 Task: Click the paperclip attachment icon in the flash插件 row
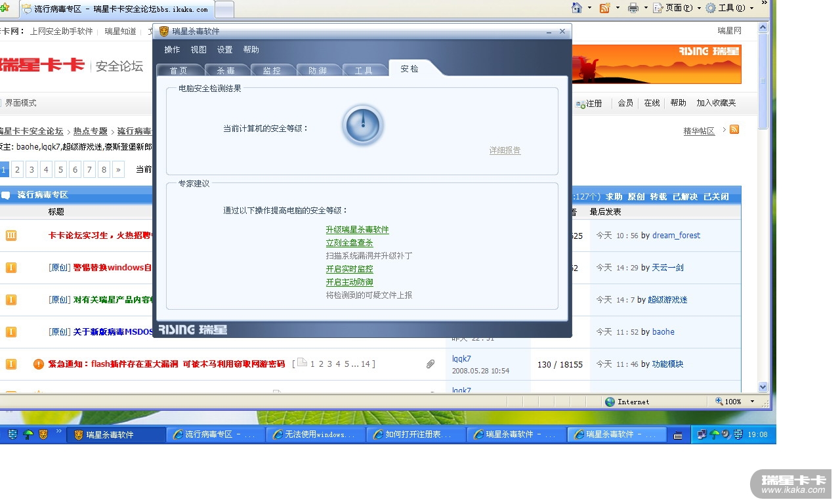coord(430,364)
